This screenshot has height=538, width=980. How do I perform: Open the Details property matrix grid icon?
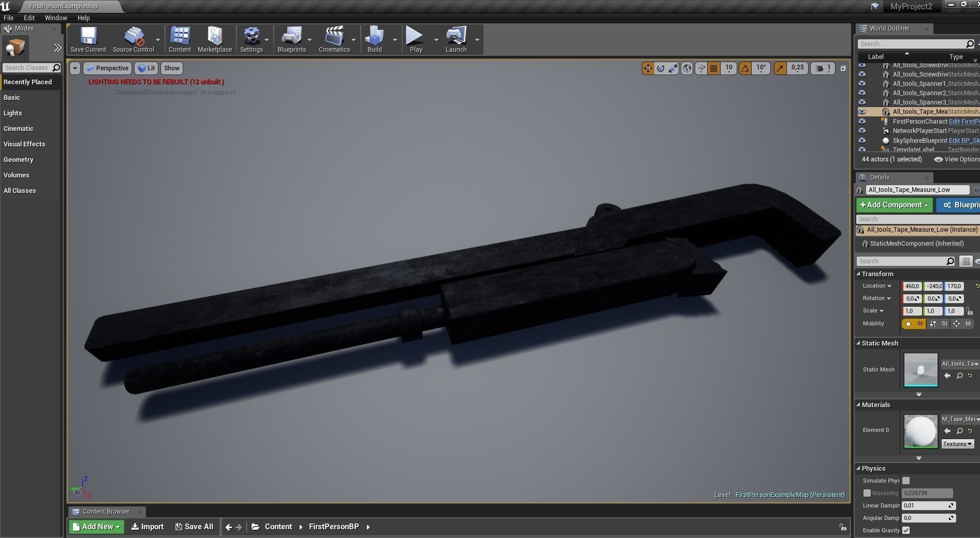(966, 261)
